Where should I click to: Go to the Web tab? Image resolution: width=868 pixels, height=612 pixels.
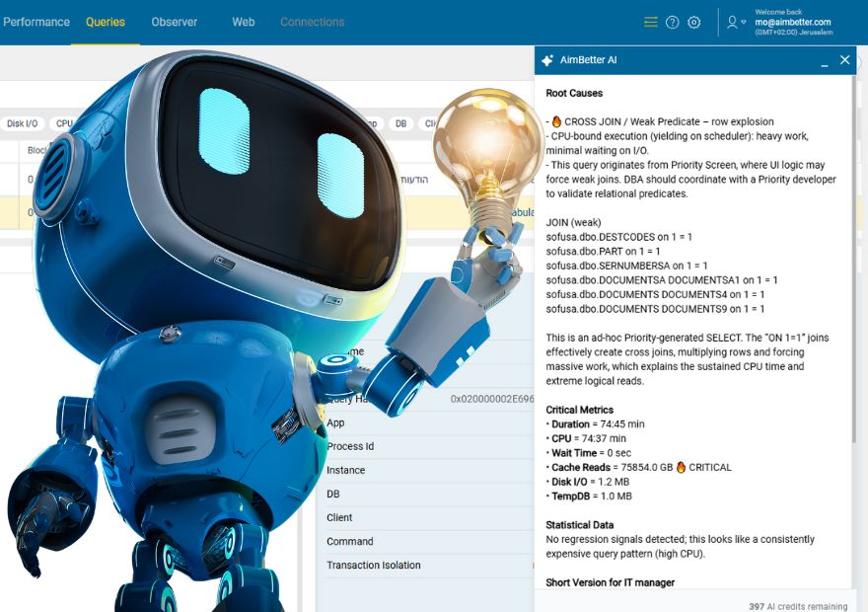244,22
